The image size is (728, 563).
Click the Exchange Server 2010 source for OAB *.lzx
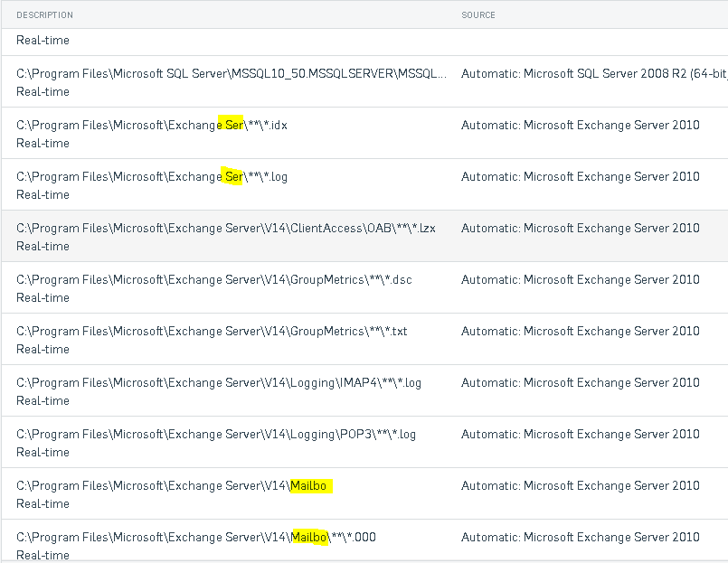tap(581, 229)
